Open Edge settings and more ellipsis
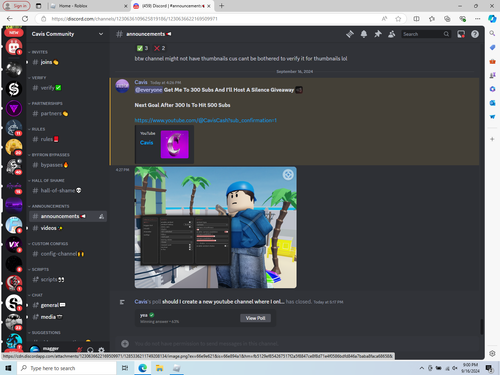This screenshot has height=375, width=500. 478,19
